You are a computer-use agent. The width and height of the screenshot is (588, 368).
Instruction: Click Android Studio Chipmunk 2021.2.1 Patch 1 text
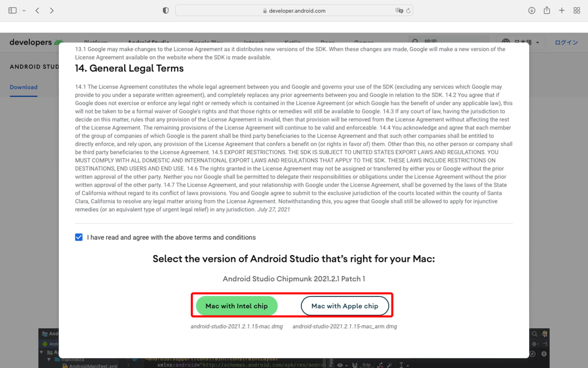point(294,279)
